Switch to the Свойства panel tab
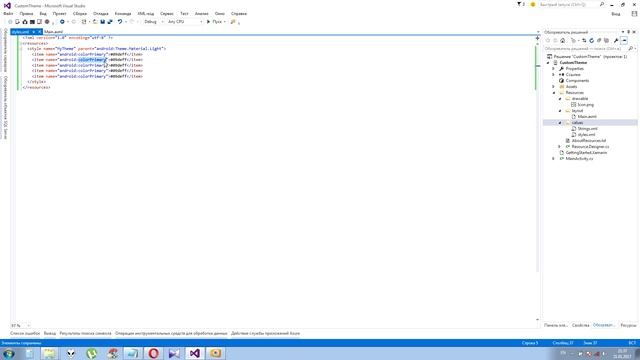Viewport: 640px width, 360px height. (580, 325)
